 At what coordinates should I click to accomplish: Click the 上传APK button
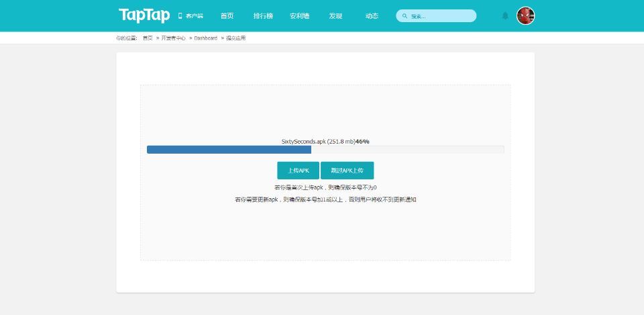click(x=298, y=170)
